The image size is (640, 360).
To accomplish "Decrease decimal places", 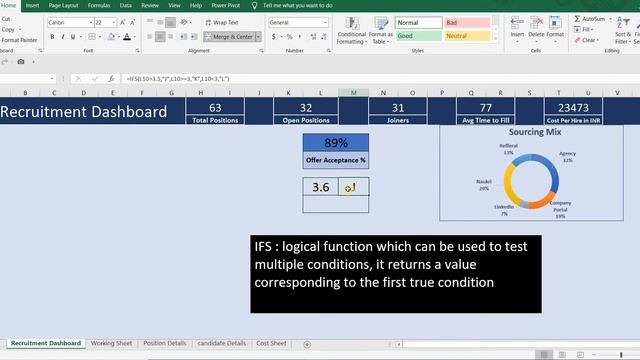I will click(324, 37).
